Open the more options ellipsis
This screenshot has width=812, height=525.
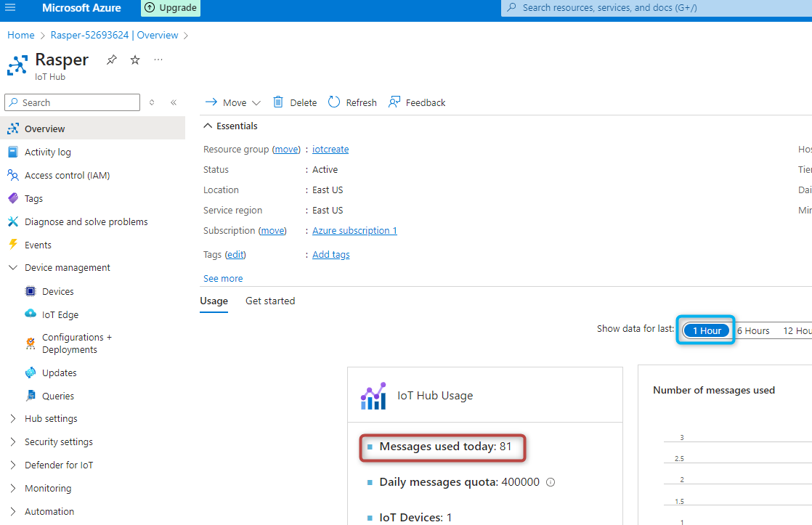click(x=158, y=60)
